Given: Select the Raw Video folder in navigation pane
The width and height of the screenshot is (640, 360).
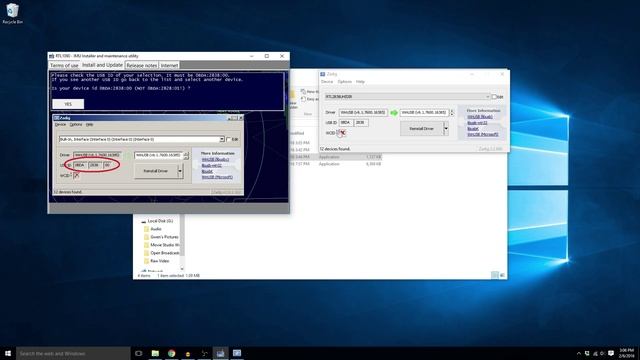Looking at the screenshot, I should 156,261.
